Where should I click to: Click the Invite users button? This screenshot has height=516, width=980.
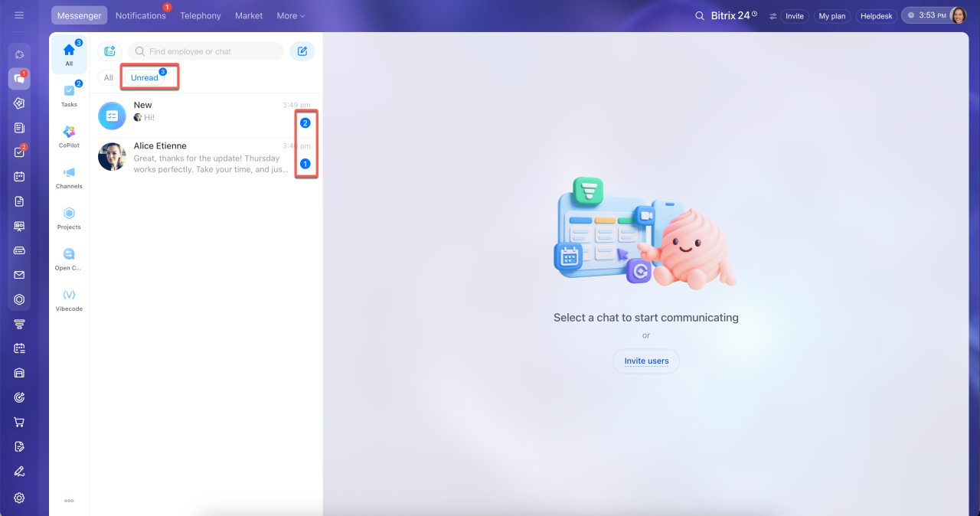click(646, 361)
